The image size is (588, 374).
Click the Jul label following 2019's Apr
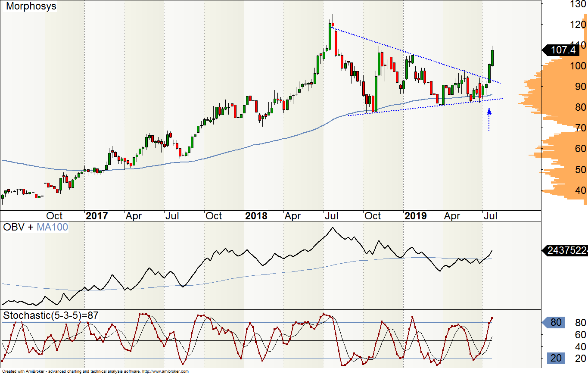coord(490,216)
